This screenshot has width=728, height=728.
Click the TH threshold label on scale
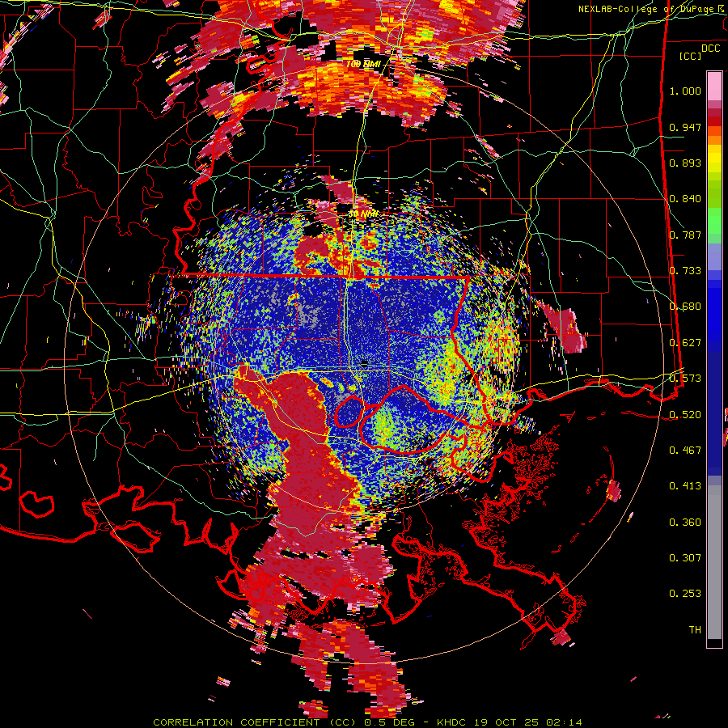(695, 630)
